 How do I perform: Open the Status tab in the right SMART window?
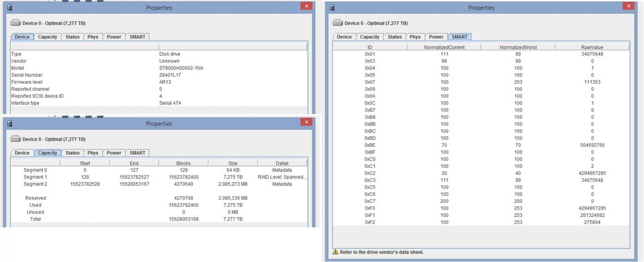tap(394, 37)
